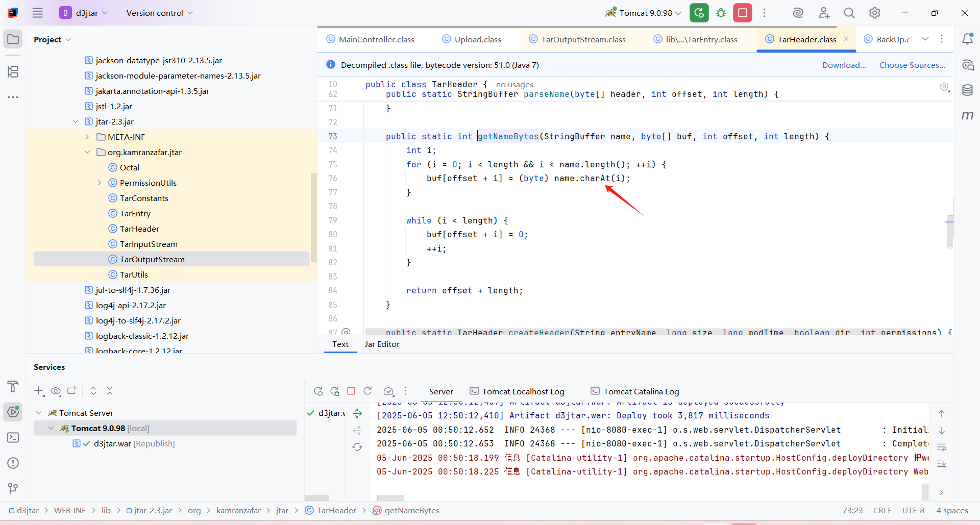The image size is (980, 525).
Task: Open the Terminal tool window
Action: (x=13, y=438)
